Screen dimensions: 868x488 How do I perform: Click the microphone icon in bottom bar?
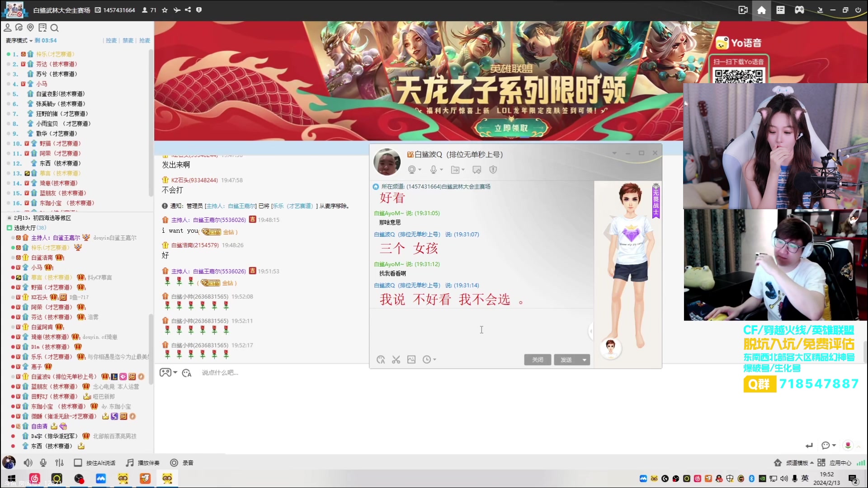pyautogui.click(x=43, y=463)
